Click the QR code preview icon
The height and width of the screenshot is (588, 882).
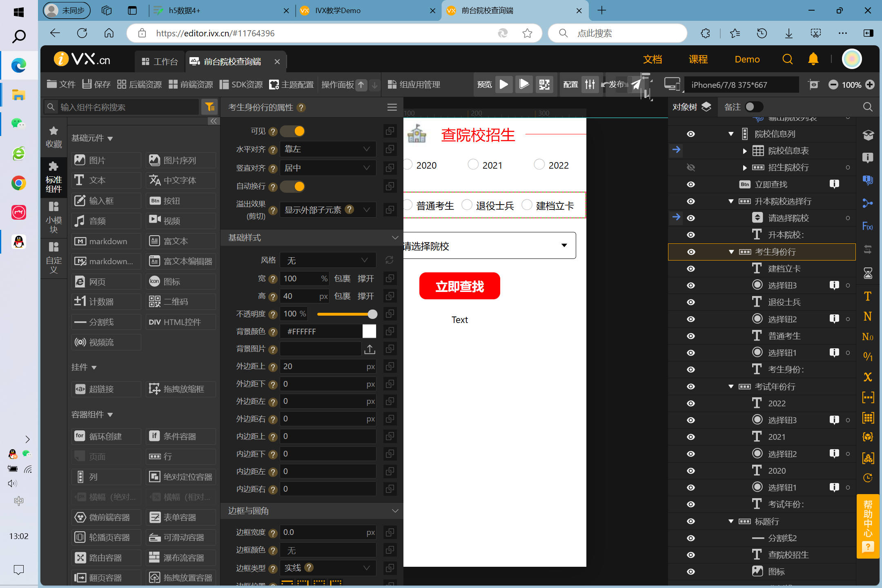[544, 85]
